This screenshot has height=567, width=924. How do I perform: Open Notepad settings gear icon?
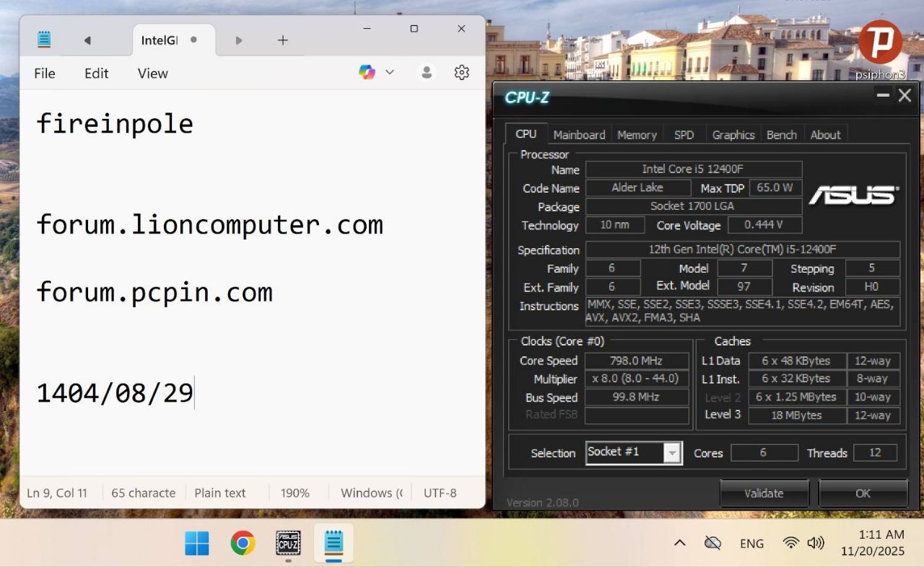point(462,72)
